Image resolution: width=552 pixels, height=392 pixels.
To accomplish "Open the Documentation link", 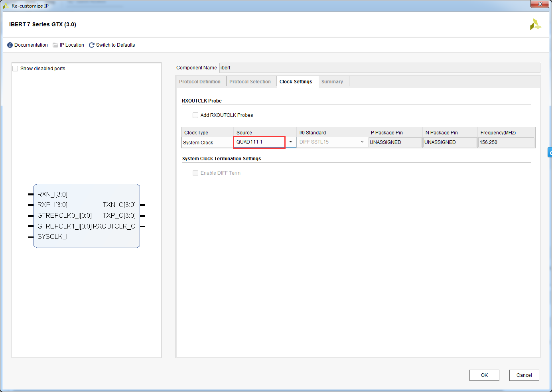I will 31,45.
